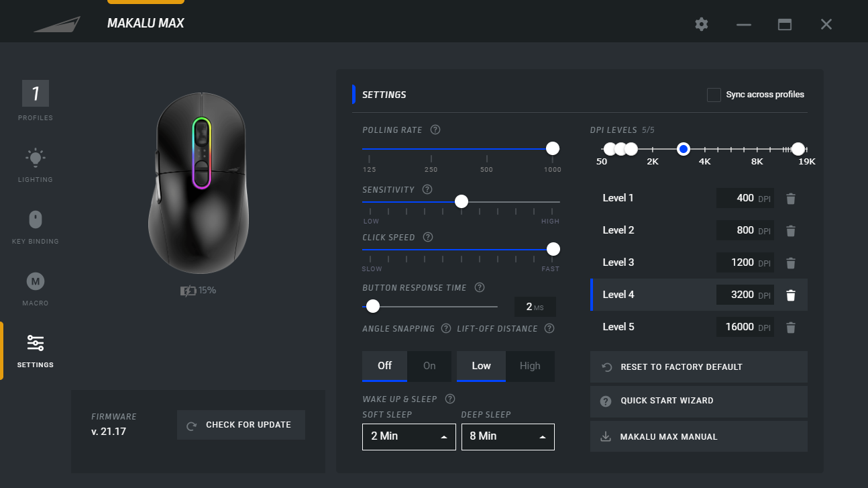Click the MAKALU MAX device title

click(x=146, y=23)
